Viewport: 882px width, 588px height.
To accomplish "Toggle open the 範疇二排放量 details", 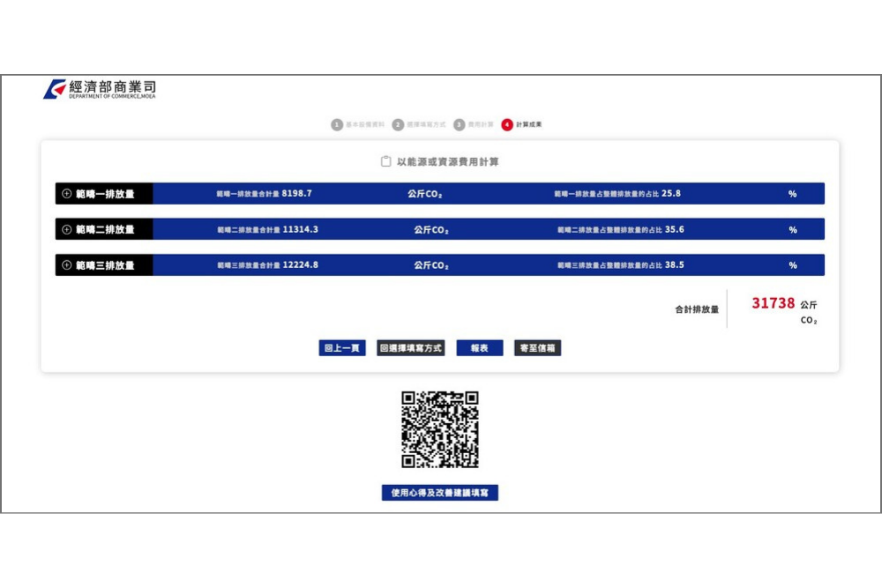I will click(x=64, y=228).
